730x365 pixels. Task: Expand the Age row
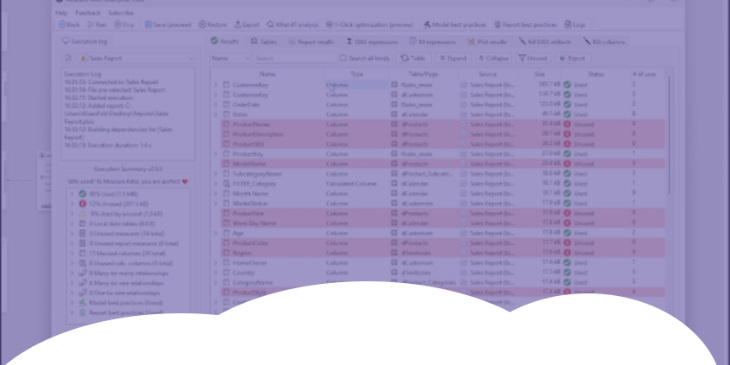(215, 233)
